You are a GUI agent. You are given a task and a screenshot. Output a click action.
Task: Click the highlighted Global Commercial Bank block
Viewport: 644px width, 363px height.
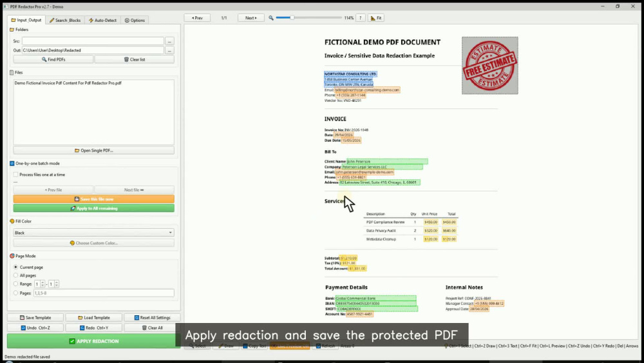click(x=375, y=298)
